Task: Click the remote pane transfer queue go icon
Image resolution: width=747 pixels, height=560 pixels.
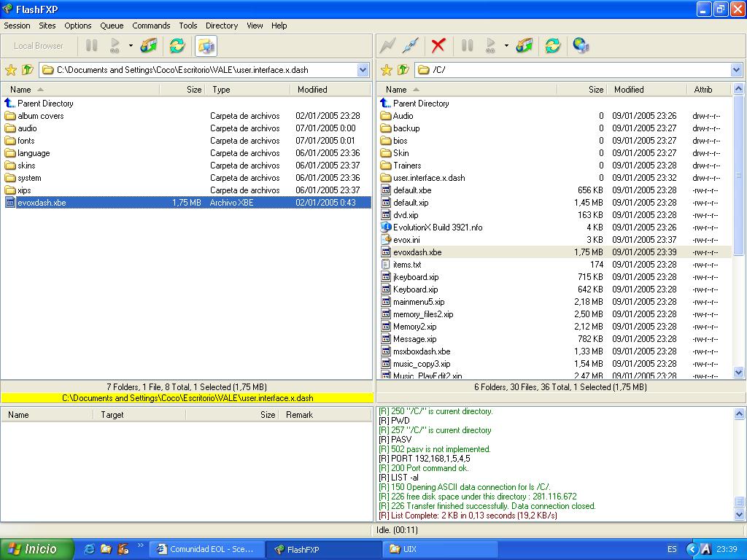Action: (491, 46)
